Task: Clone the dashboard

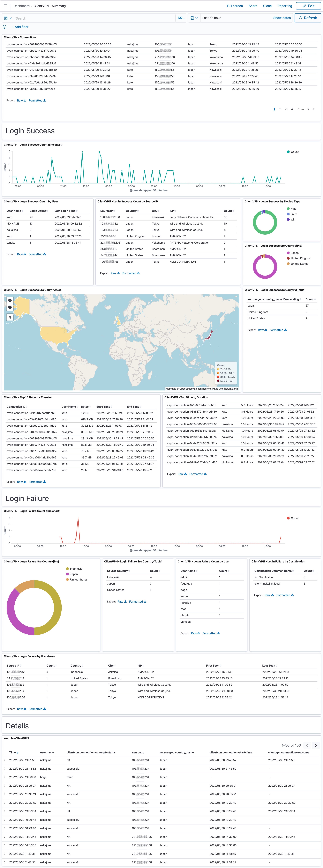Action: (267, 6)
